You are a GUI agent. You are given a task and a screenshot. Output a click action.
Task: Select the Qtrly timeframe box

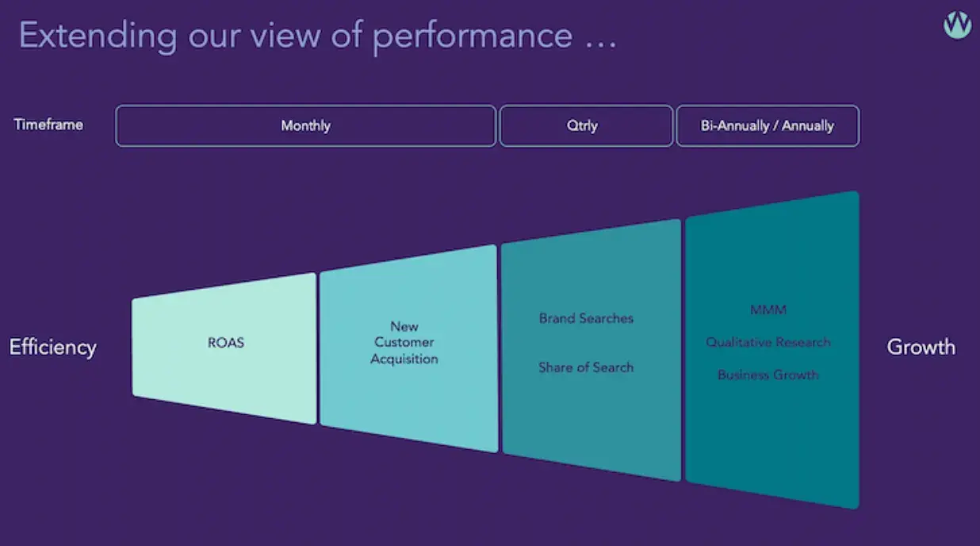[586, 125]
